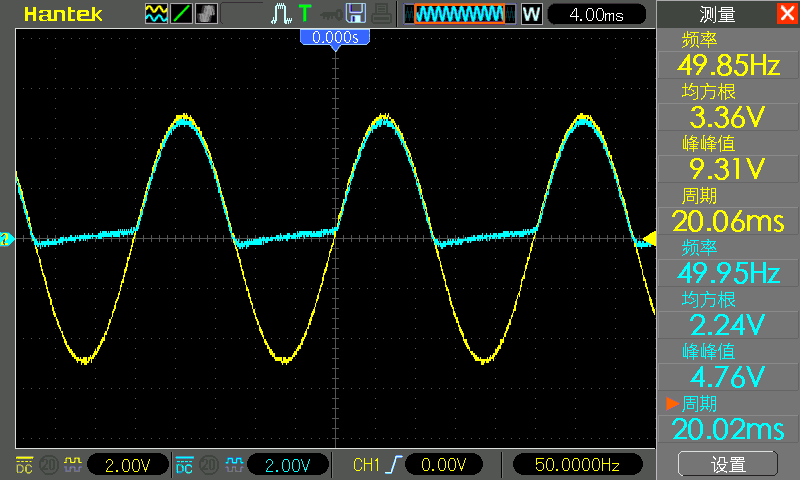Click the printer icon in top bar

(381, 14)
